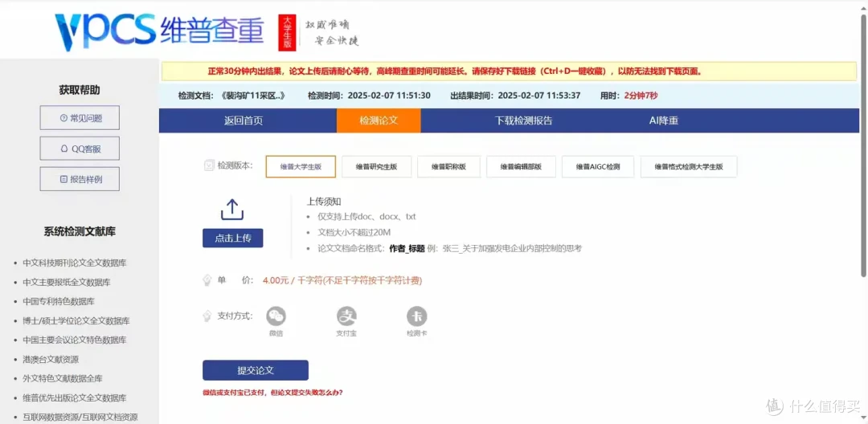Select 维普格式检测大学生版 version
The image size is (868, 424).
pos(689,166)
